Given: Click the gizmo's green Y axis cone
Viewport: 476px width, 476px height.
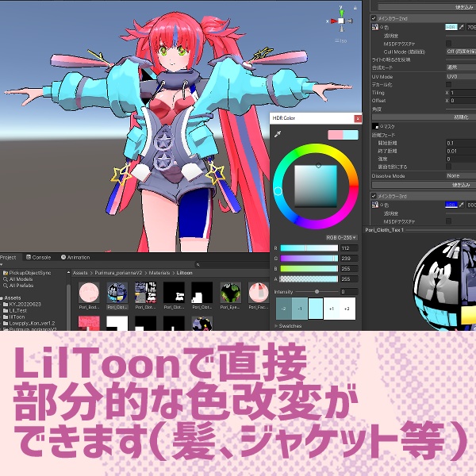Looking at the screenshot, I should [x=341, y=12].
